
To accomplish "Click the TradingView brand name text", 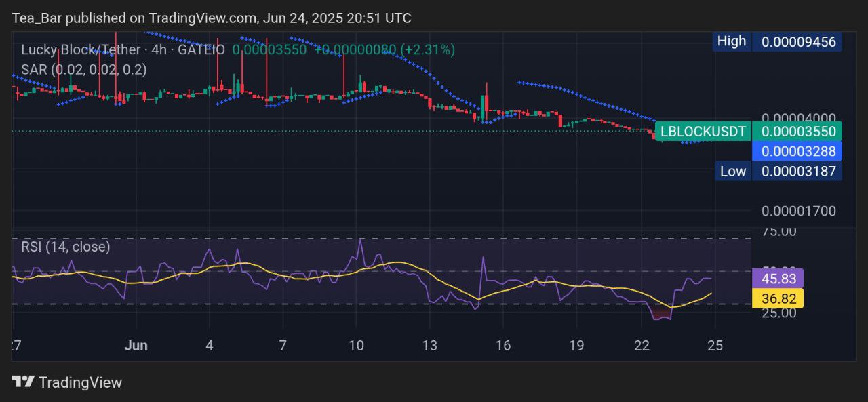I will [x=80, y=382].
